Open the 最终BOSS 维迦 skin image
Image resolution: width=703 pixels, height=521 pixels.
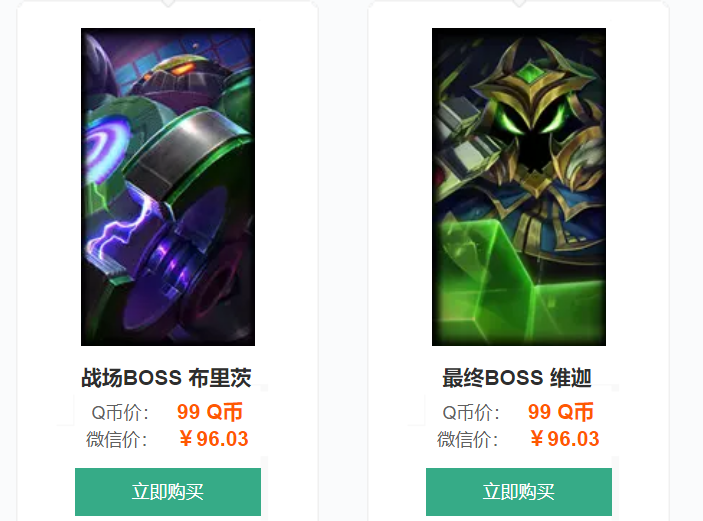519,187
